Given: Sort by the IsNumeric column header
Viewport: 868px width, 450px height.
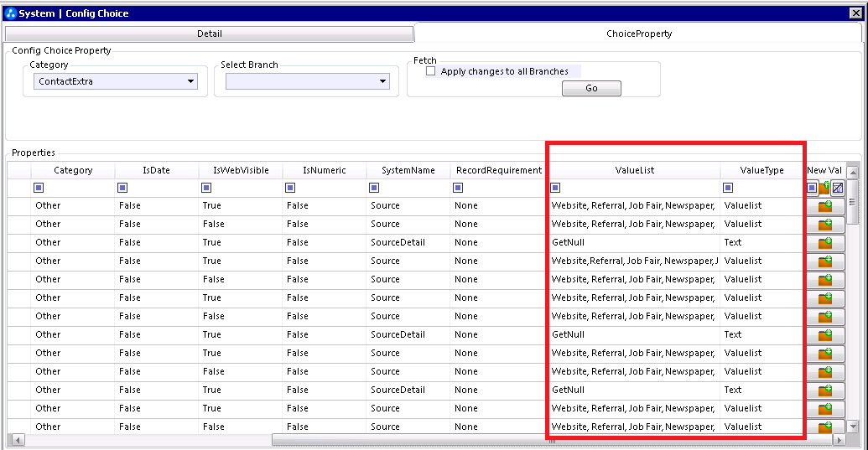Looking at the screenshot, I should [325, 170].
